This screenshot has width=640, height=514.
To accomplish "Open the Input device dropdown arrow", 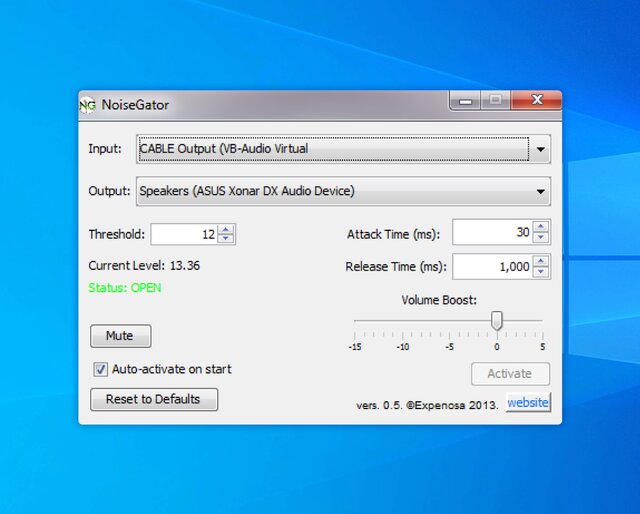I will [540, 149].
